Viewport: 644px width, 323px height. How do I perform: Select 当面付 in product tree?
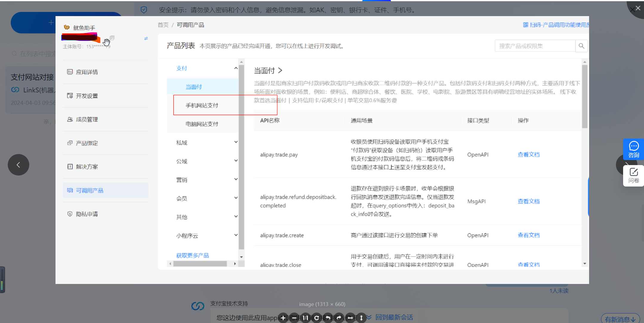[x=203, y=87]
